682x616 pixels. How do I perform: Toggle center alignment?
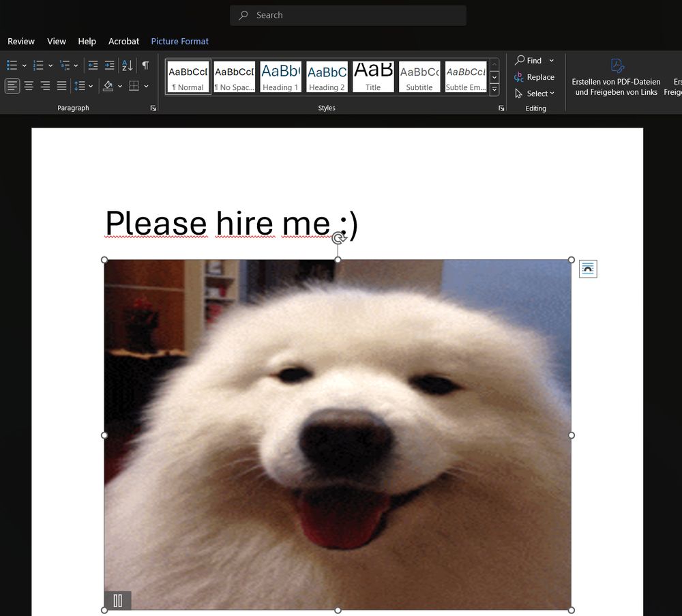pos(29,86)
